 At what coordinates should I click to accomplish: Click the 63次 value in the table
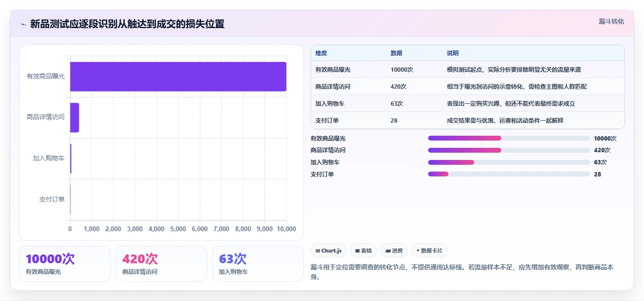(397, 104)
